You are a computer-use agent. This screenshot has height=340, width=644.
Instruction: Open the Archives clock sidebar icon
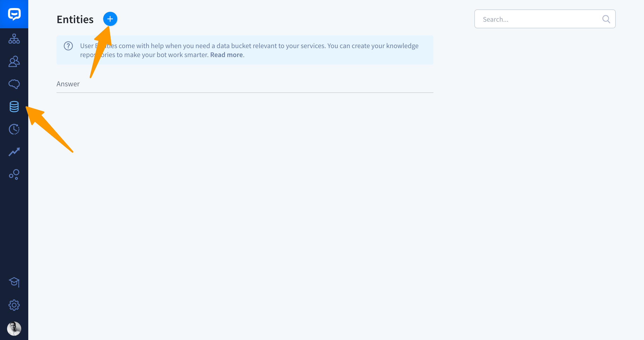coord(14,129)
